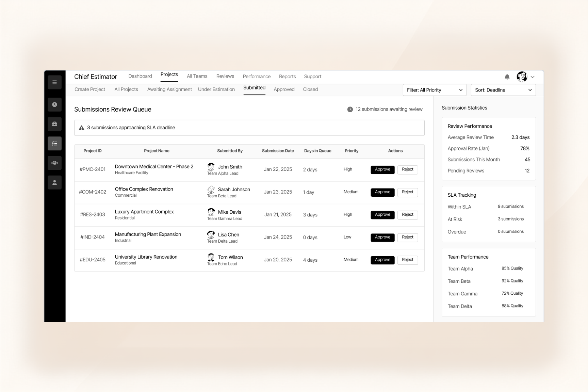Select Create Project subtab
The width and height of the screenshot is (588, 392).
(90, 89)
